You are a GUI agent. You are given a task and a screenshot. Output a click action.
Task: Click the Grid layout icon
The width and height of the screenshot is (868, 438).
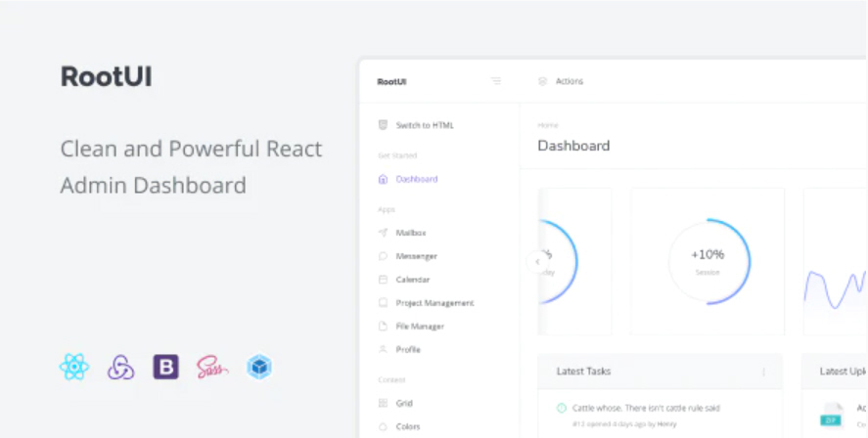383,403
